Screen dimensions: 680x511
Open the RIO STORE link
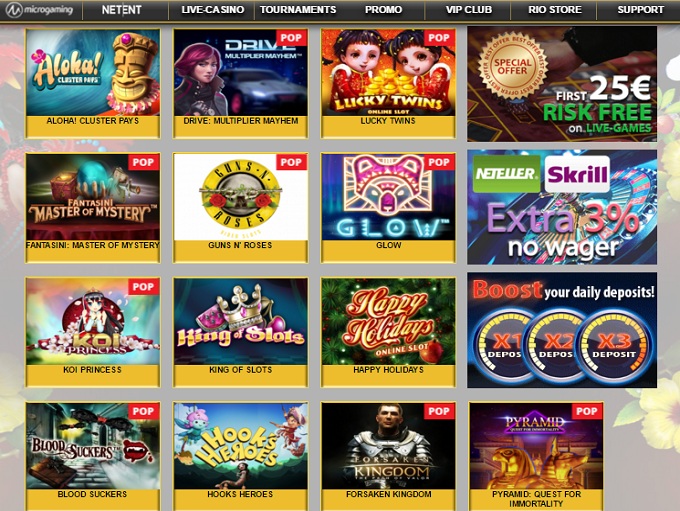[x=555, y=10]
